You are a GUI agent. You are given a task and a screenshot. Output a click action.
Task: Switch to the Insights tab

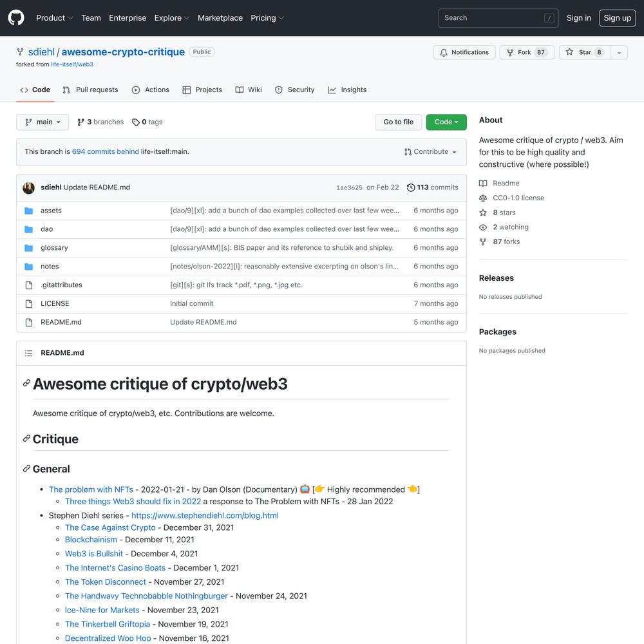pyautogui.click(x=347, y=90)
